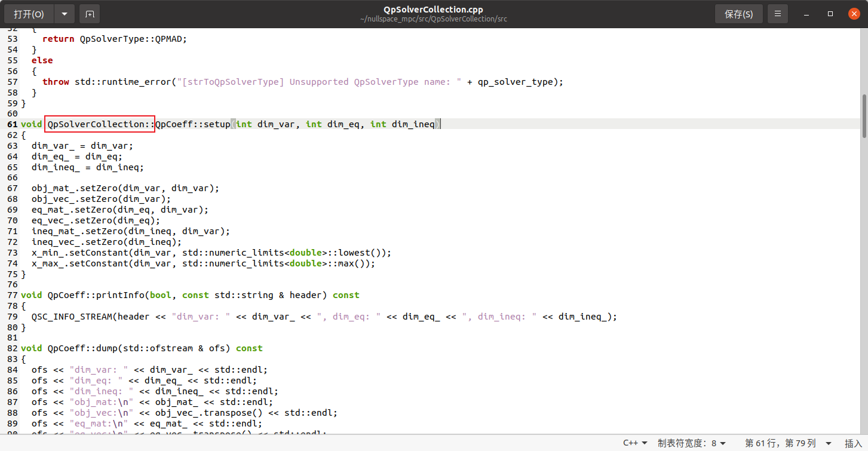The image size is (868, 451).
Task: Click the file path subtitle in the header
Action: pyautogui.click(x=434, y=19)
